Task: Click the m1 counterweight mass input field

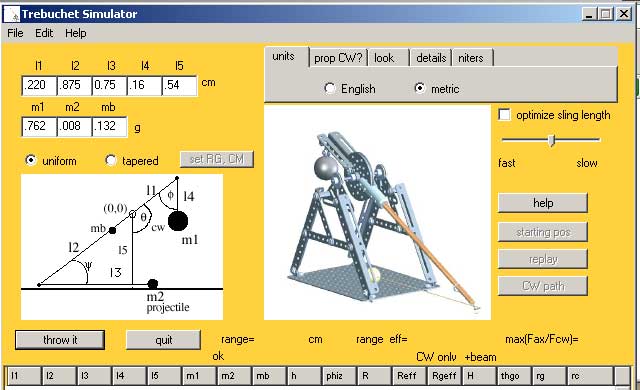Action: pyautogui.click(x=39, y=126)
